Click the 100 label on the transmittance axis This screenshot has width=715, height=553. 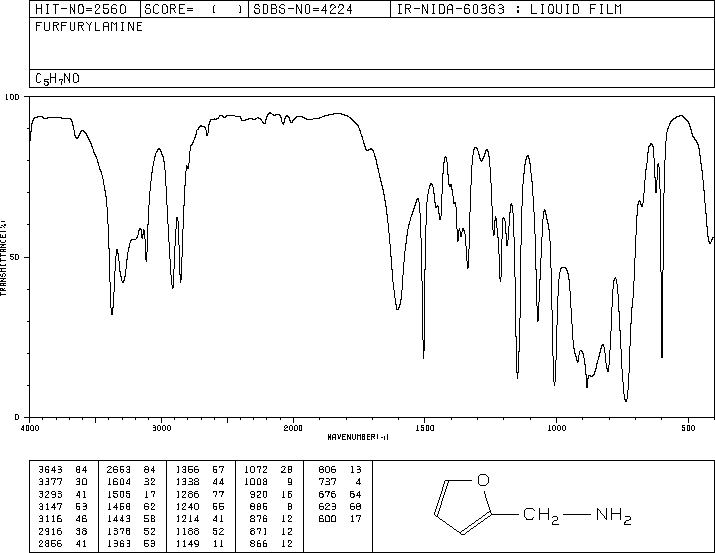coord(12,97)
